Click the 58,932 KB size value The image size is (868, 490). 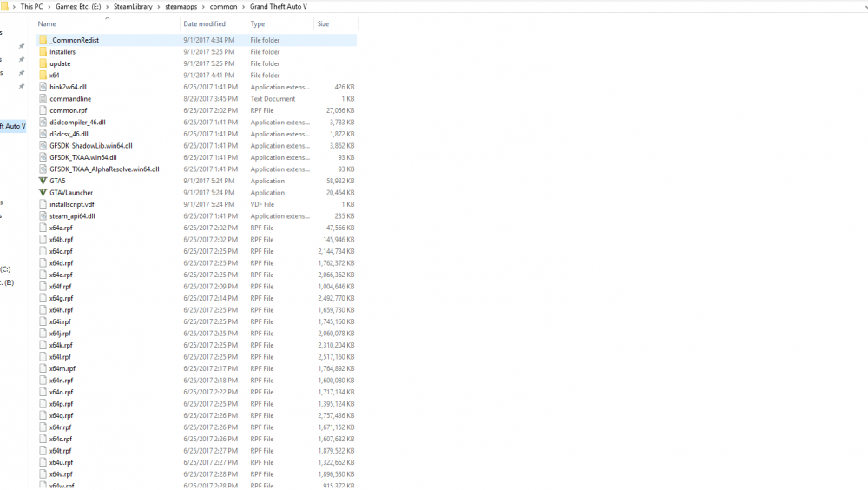point(340,181)
